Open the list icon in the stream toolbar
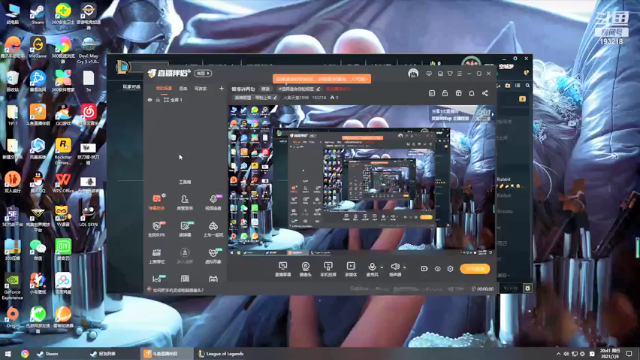Screen dimensions: 640x360 click(x=432, y=93)
